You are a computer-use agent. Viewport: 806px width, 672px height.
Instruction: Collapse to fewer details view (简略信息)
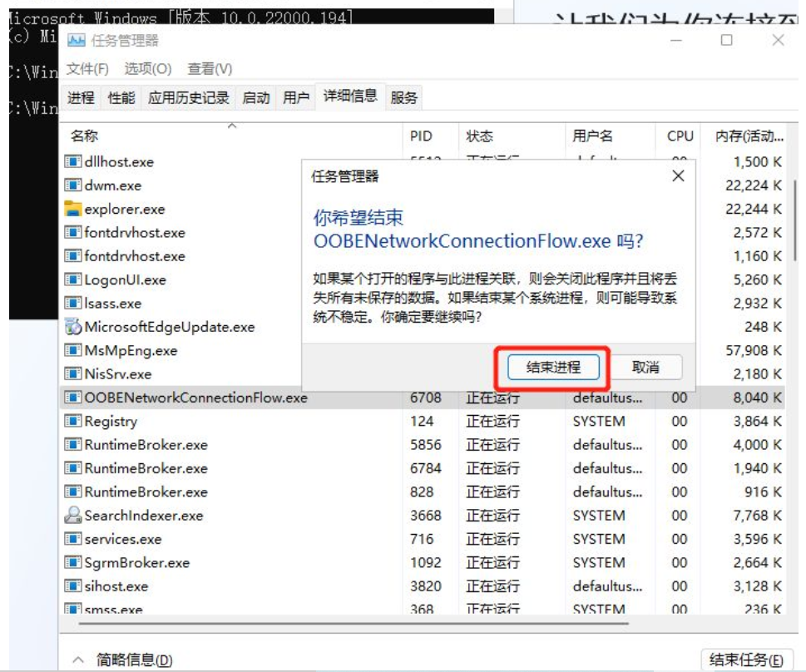[123, 660]
